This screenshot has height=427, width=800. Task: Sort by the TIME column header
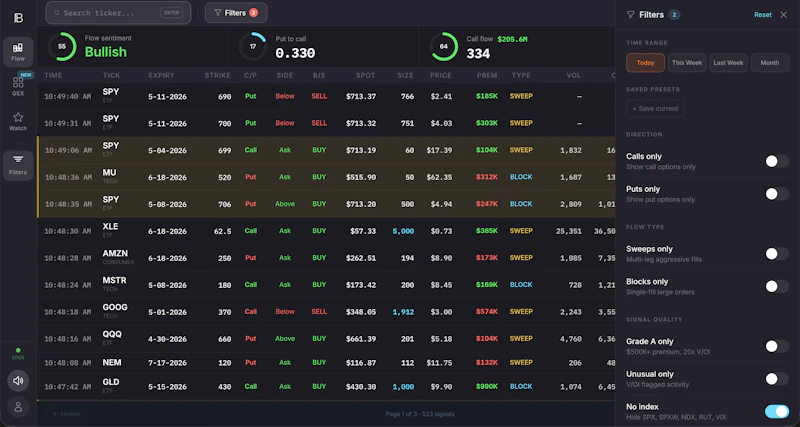(53, 76)
